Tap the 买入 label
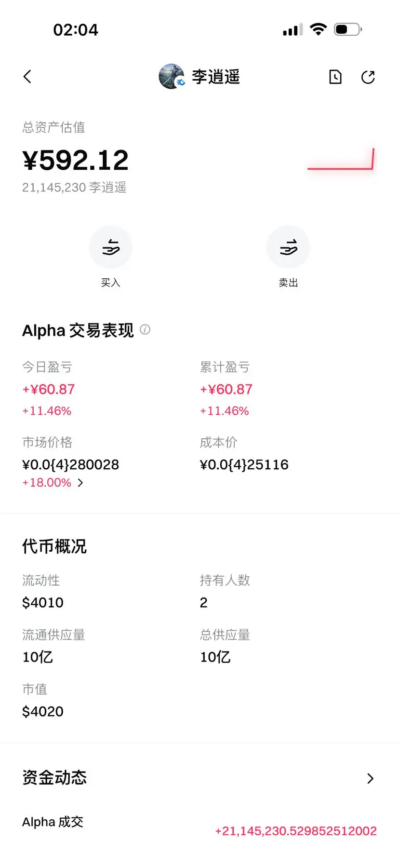Screen dimensions: 399x868 pyautogui.click(x=110, y=283)
